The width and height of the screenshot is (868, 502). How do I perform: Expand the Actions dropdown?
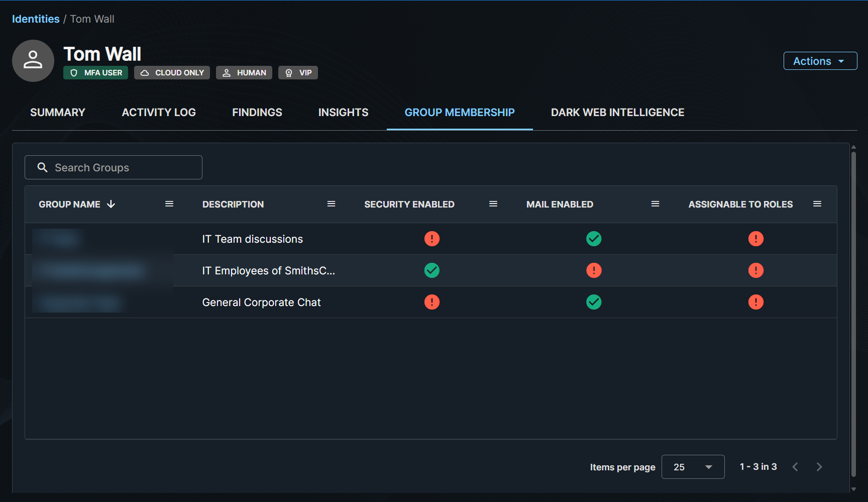coord(820,61)
